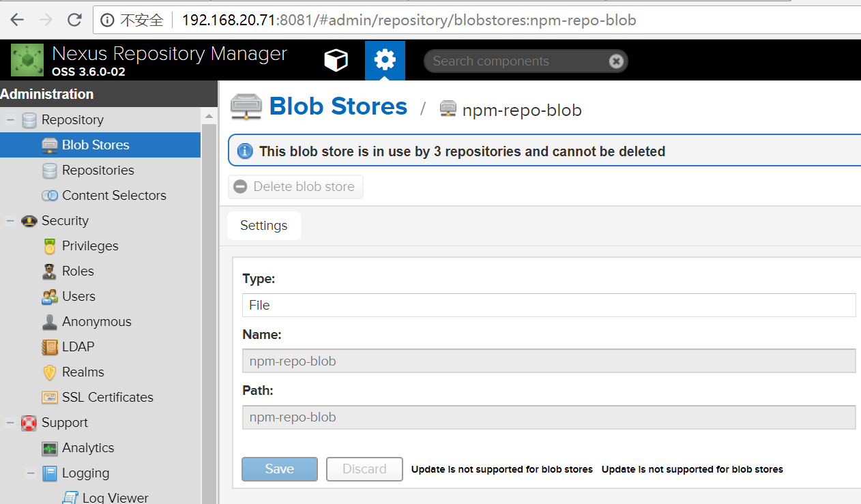Click the Blob Stores drive icon in sidebar
The height and width of the screenshot is (504, 861).
49,145
